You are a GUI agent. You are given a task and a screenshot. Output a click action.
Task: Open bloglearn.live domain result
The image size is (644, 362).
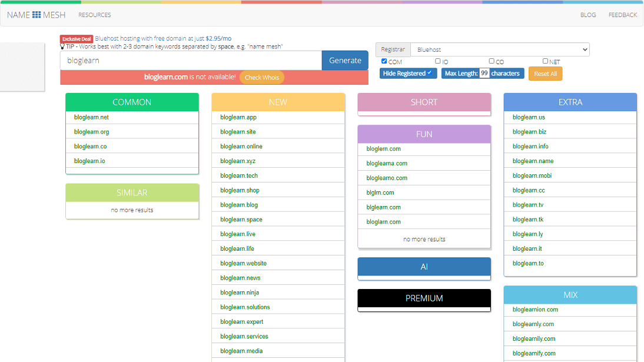click(x=238, y=234)
